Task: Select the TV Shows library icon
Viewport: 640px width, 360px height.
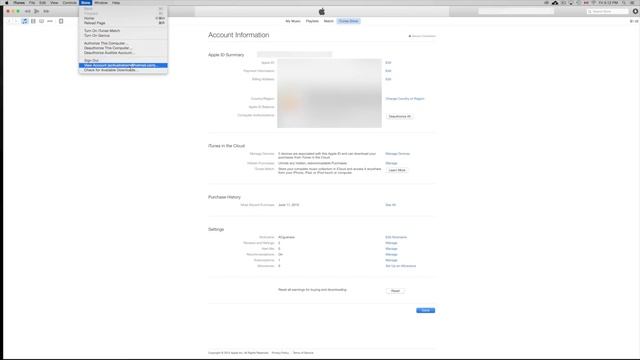Action: [x=42, y=21]
